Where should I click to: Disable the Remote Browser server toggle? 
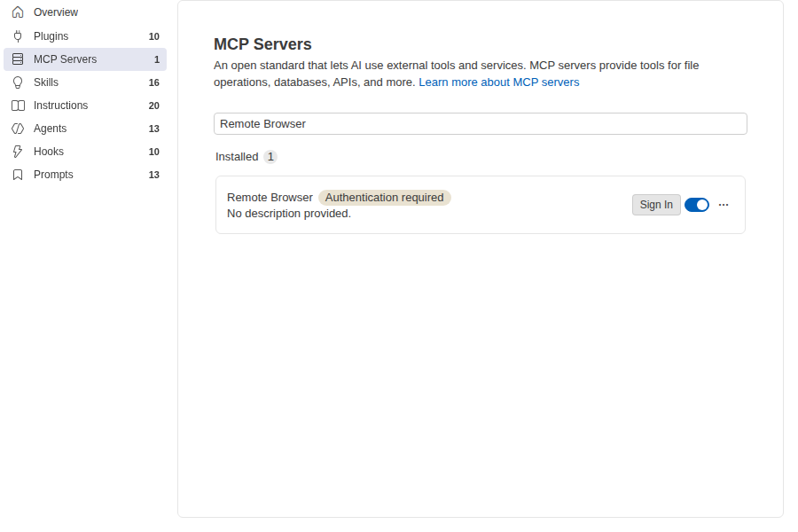[x=697, y=205]
